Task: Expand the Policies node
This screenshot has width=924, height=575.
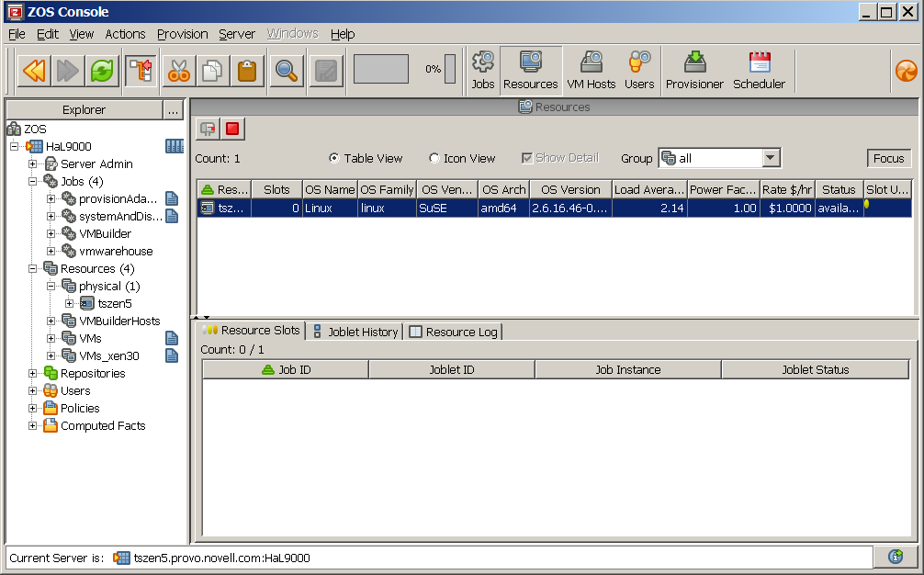Action: point(33,408)
